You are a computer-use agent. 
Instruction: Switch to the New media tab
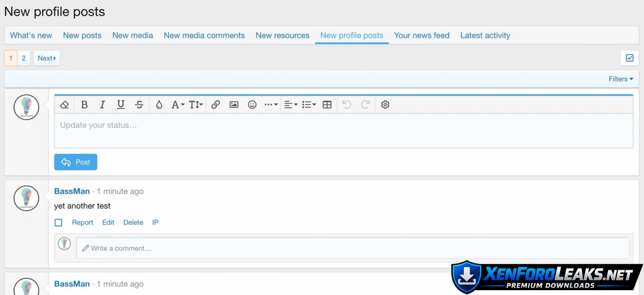[x=133, y=35]
